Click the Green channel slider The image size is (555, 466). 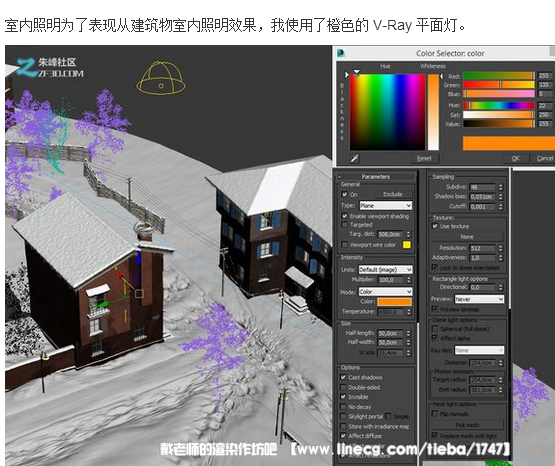pyautogui.click(x=499, y=85)
